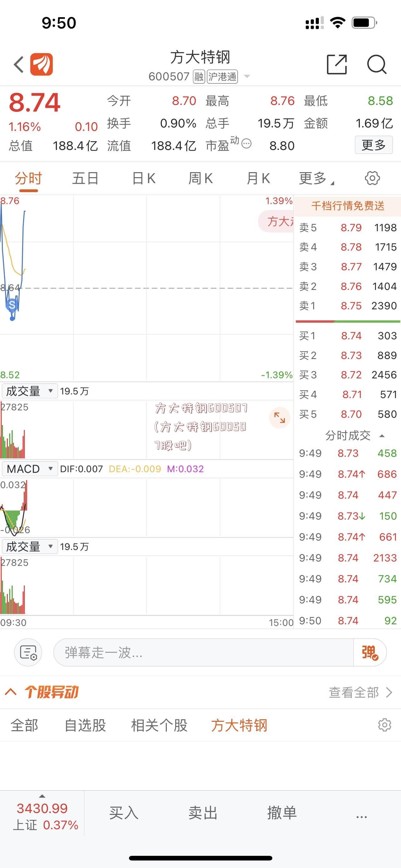Viewport: 401px width, 868px height.
Task: Tap the back arrow icon
Action: coord(18,64)
